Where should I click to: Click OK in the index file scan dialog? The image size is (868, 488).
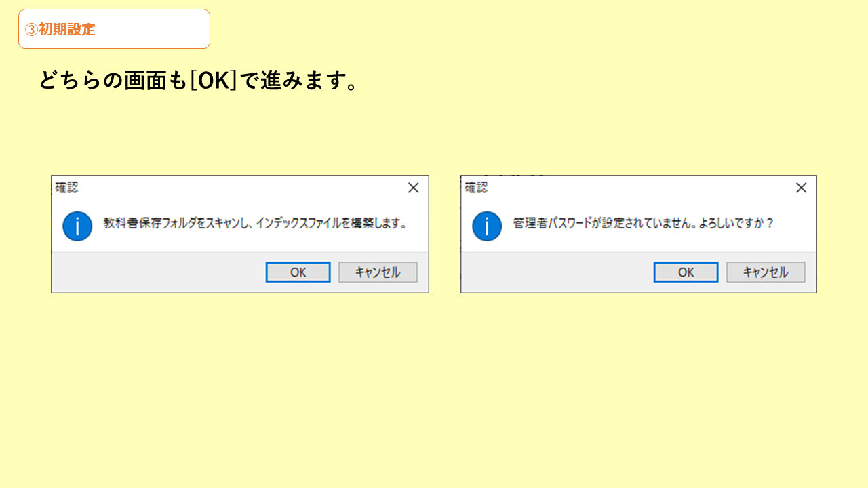298,272
